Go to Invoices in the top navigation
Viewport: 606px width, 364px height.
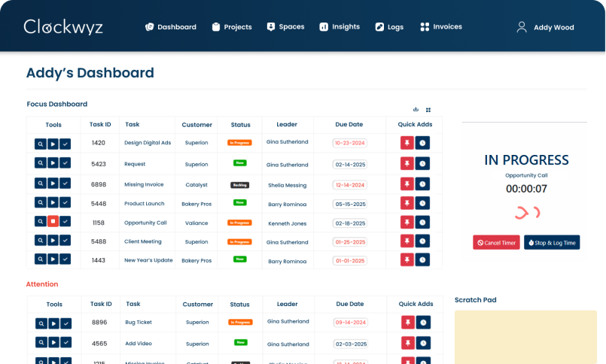441,27
